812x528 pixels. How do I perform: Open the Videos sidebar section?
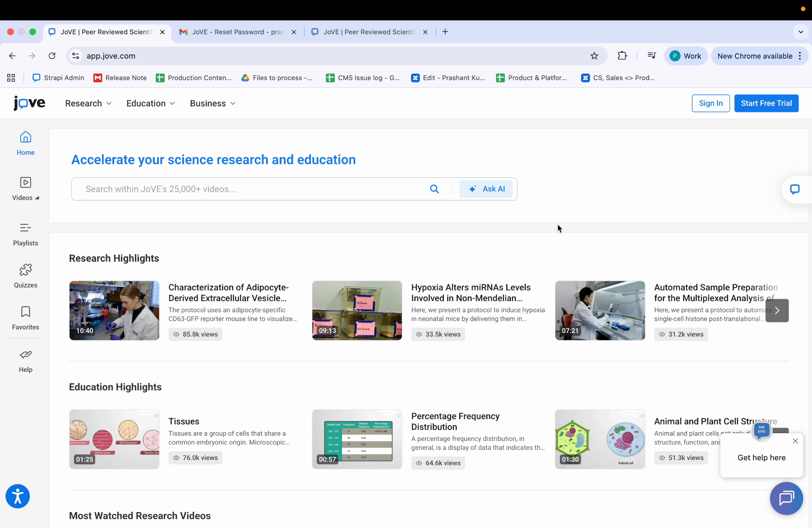pos(25,189)
